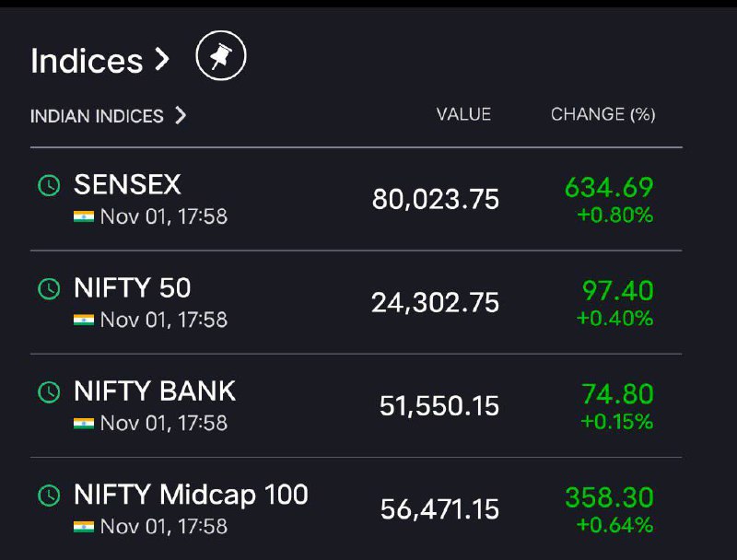Tap the India flag under SENSEX
The image size is (737, 560).
[x=84, y=216]
